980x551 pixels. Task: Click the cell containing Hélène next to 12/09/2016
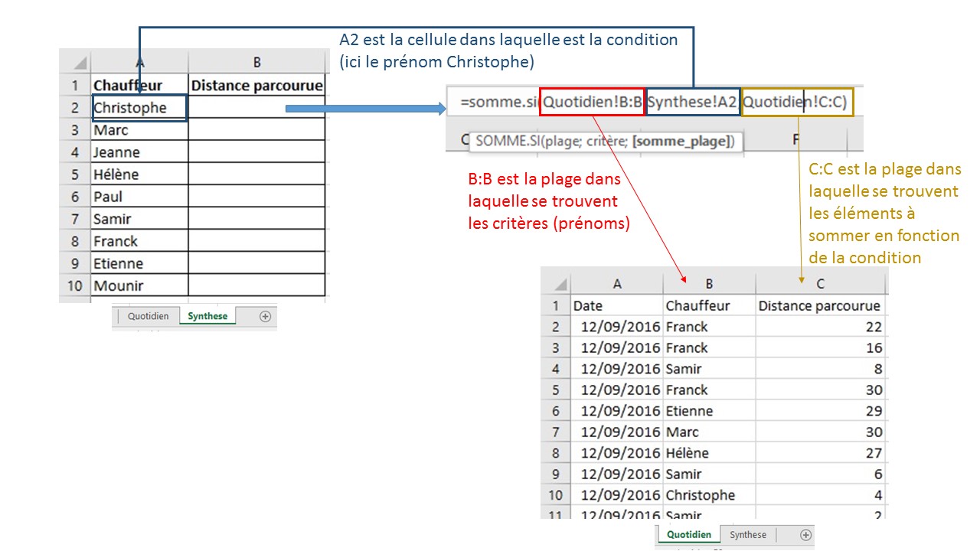click(708, 453)
